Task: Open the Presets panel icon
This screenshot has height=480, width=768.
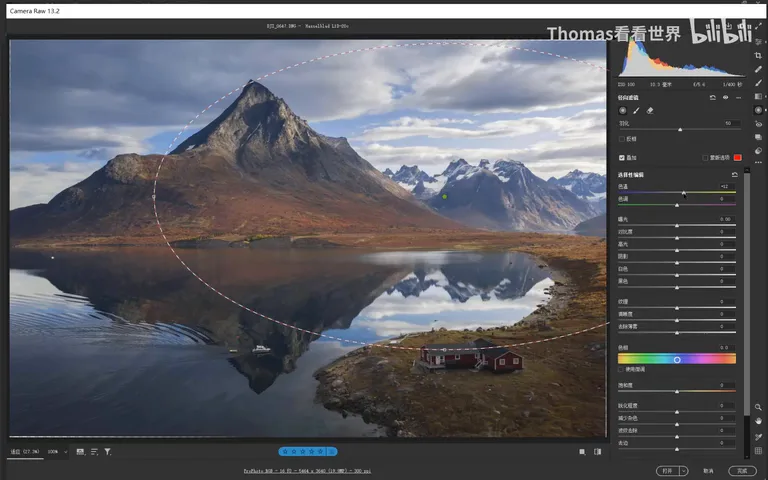Action: point(759,151)
